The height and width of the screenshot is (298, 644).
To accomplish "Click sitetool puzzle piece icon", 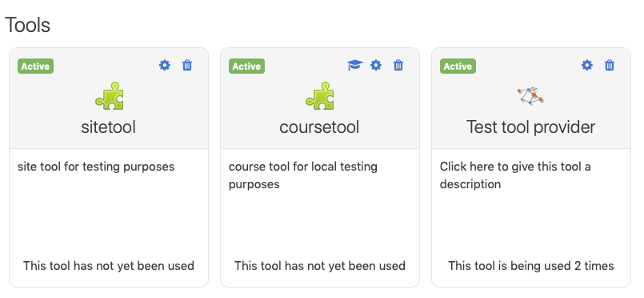I will point(110,96).
